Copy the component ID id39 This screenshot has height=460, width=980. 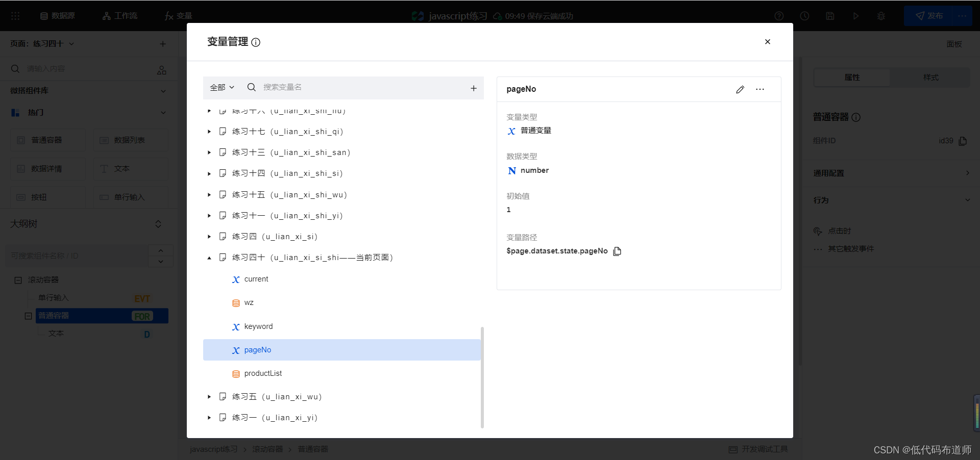(963, 141)
